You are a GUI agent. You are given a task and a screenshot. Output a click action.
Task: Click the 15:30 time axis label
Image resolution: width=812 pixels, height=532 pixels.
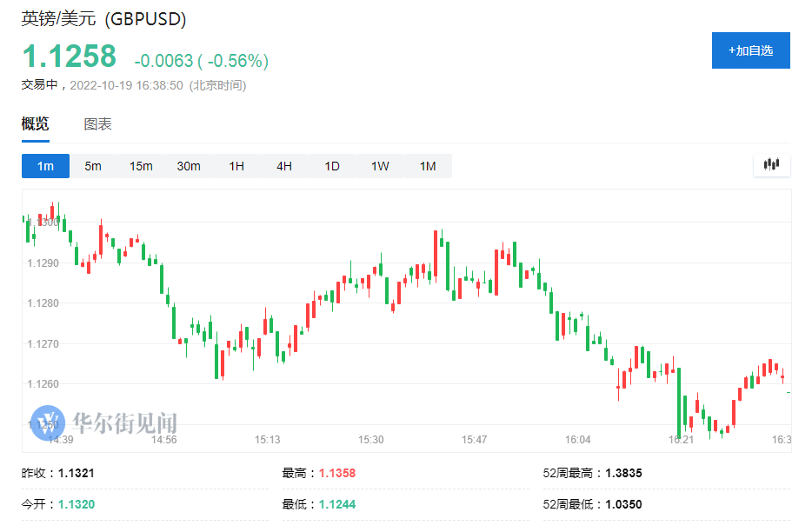tap(370, 440)
